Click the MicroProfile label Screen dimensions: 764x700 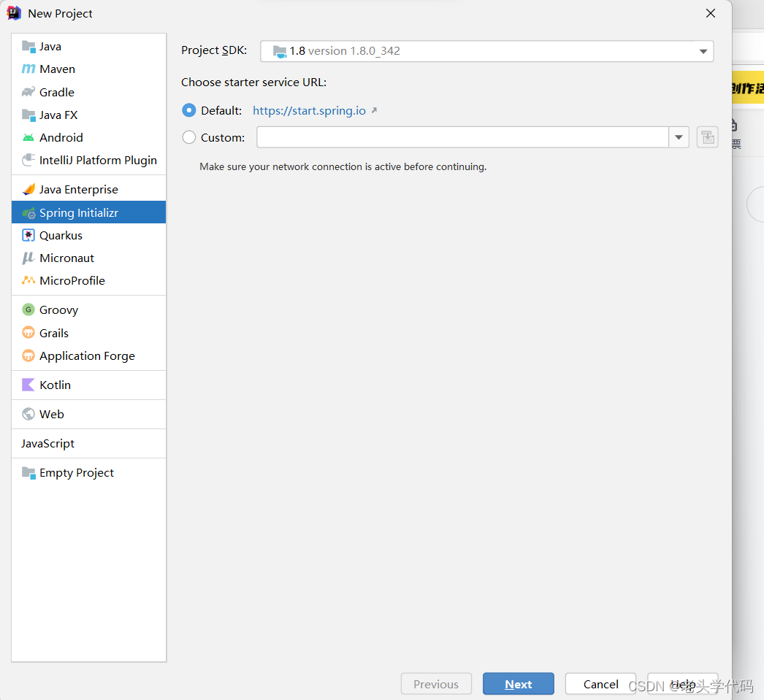[72, 280]
